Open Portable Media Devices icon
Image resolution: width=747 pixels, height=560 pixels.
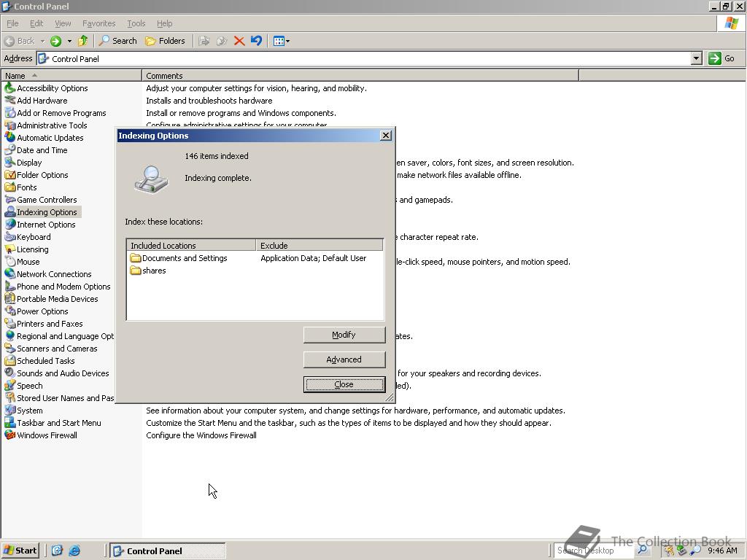point(10,298)
